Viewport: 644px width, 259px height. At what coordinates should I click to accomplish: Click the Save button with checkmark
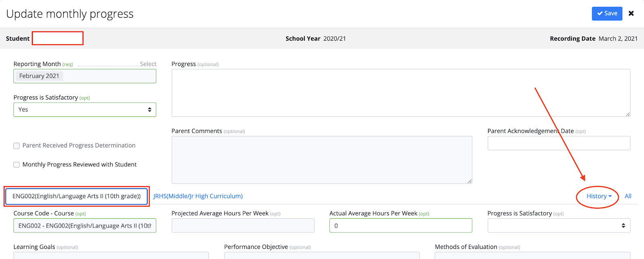607,13
